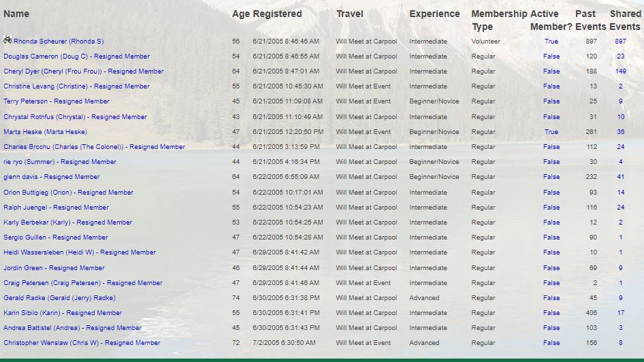This screenshot has height=362, width=644.
Task: Click the Experience column header
Action: 434,14
